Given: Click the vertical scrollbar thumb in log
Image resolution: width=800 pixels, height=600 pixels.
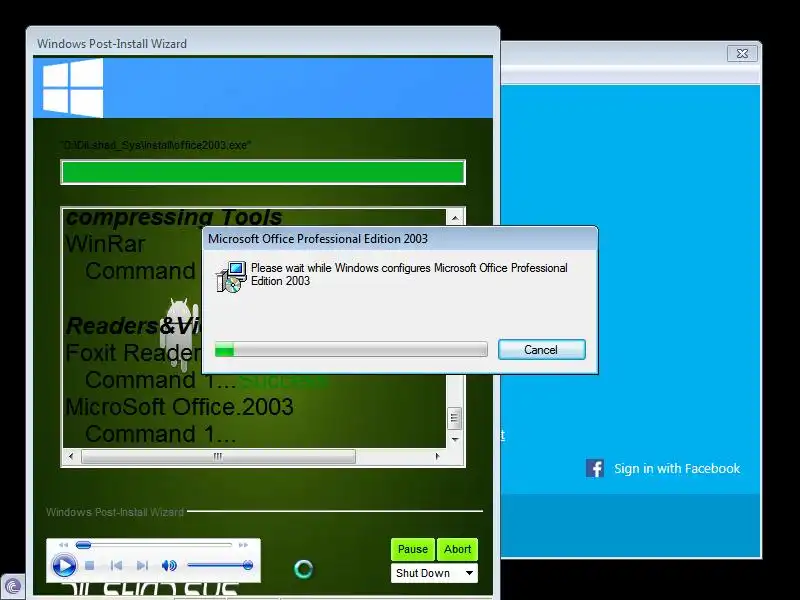Looking at the screenshot, I should (x=455, y=418).
